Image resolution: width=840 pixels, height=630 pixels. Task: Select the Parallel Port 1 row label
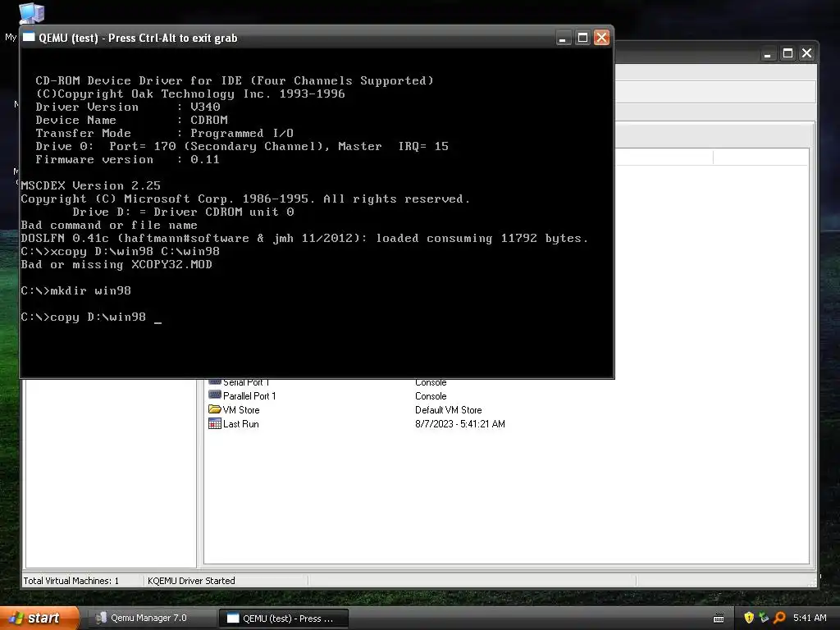[249, 396]
